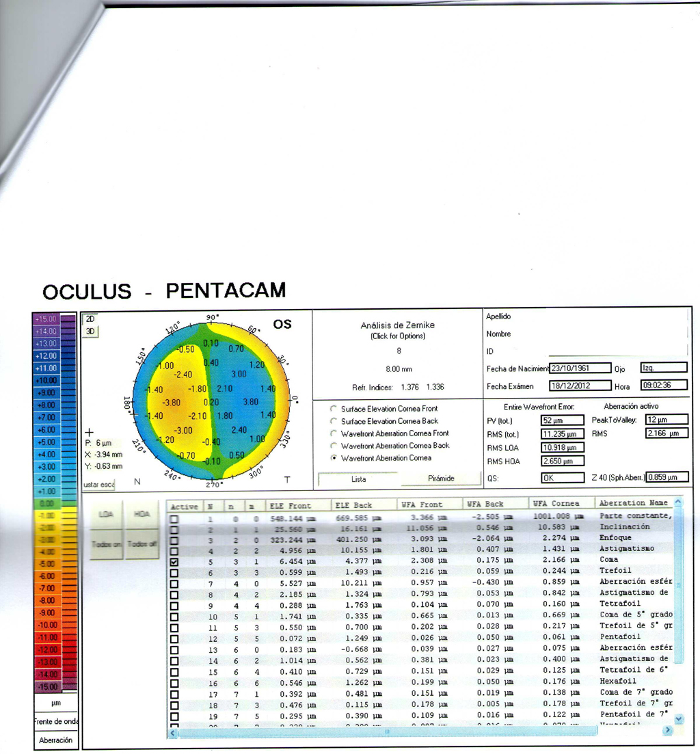This screenshot has height=754, width=700.
Task: Click the Todos on button
Action: [106, 544]
